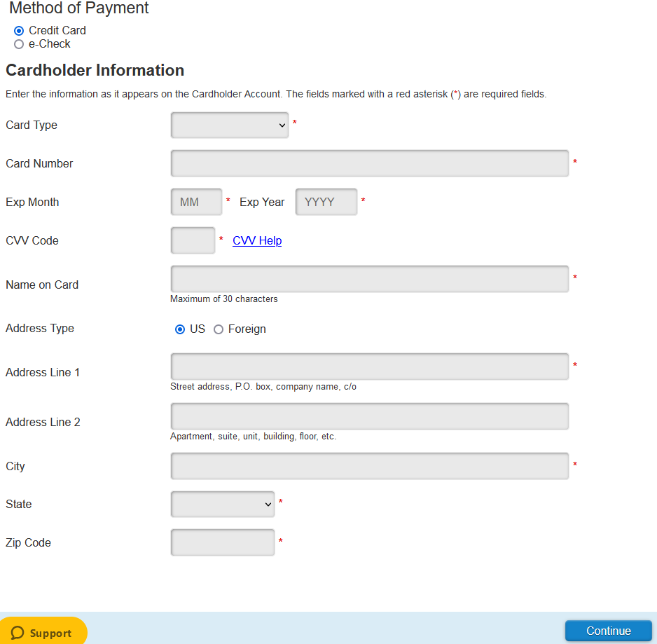Click the 'Street address, P.O. box' hint text
The width and height of the screenshot is (657, 644).
coord(263,387)
